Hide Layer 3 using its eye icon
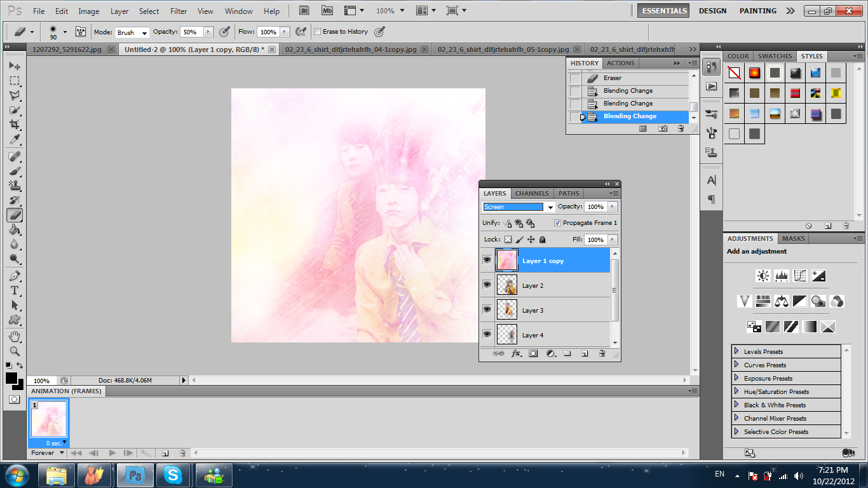This screenshot has width=868, height=488. click(487, 309)
